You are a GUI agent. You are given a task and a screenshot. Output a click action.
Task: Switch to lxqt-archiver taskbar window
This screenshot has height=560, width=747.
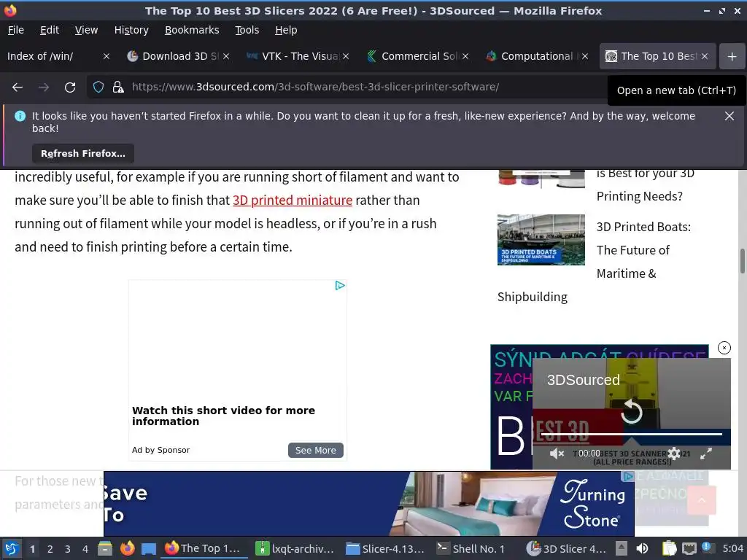(295, 548)
